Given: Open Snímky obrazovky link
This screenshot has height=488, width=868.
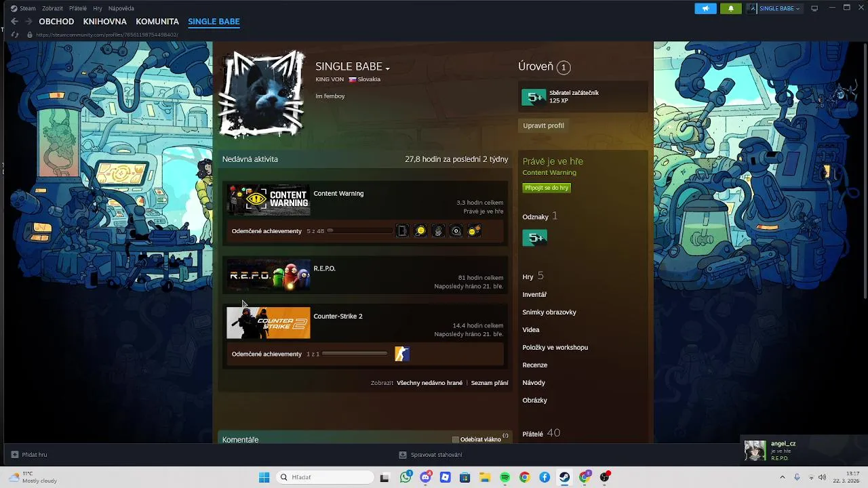Looking at the screenshot, I should pyautogui.click(x=549, y=312).
